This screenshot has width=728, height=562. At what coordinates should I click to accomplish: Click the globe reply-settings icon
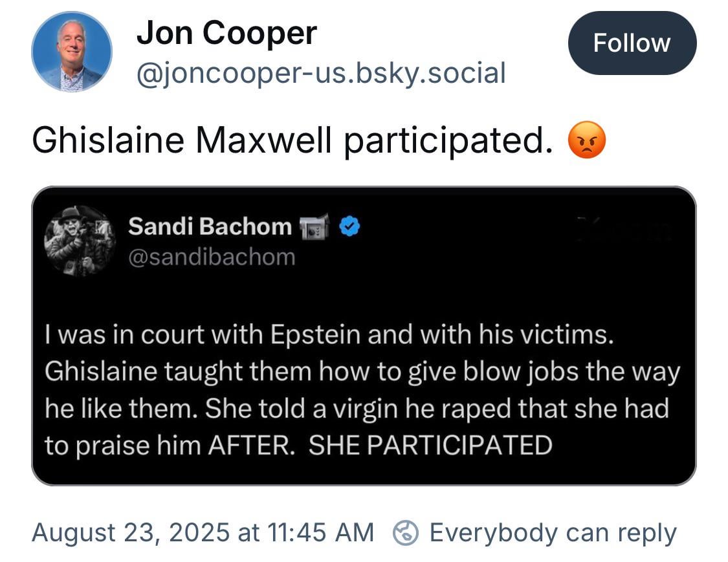click(406, 532)
